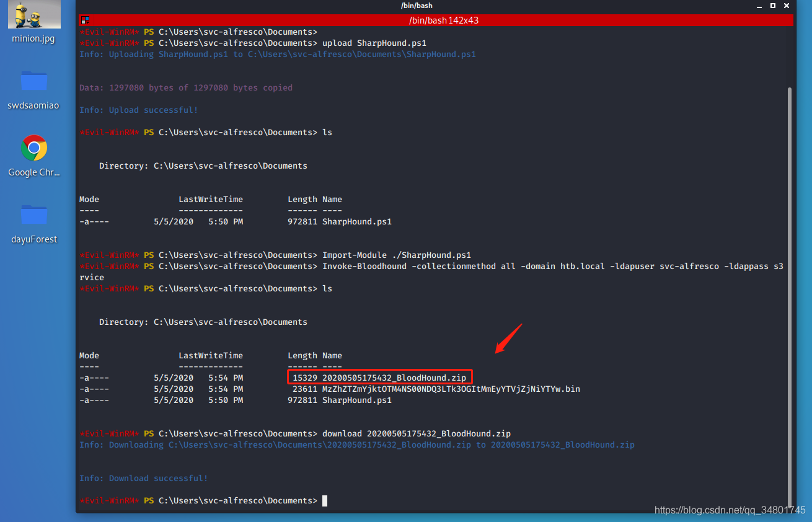Click the final prompt cursor in terminal
Screen dimensions: 812x522
325,501
